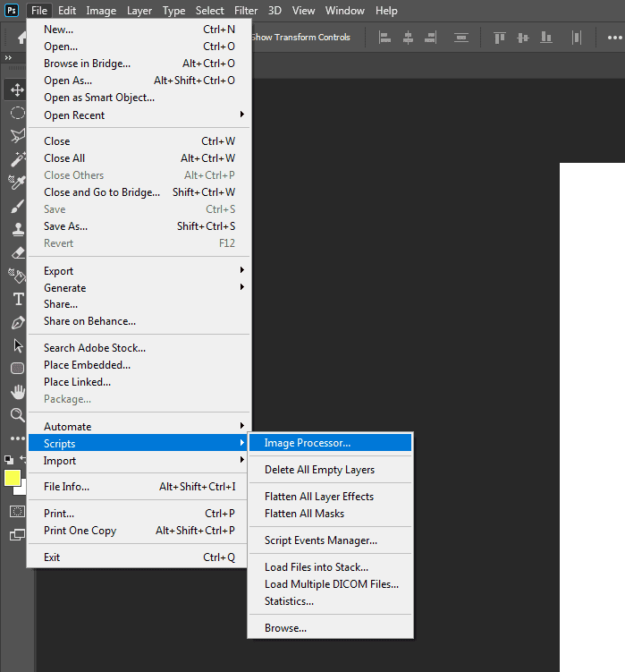Open the Layer menu
Image resolution: width=625 pixels, height=672 pixels.
[139, 10]
